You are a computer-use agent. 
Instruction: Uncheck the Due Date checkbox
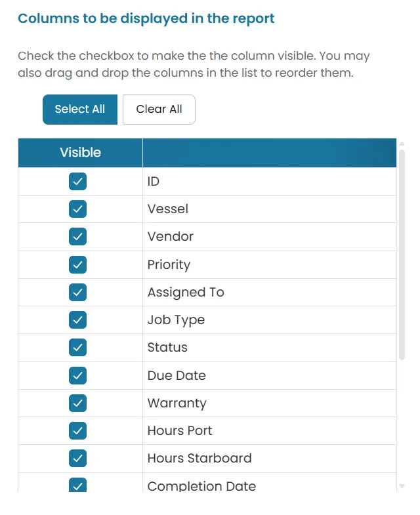point(77,375)
